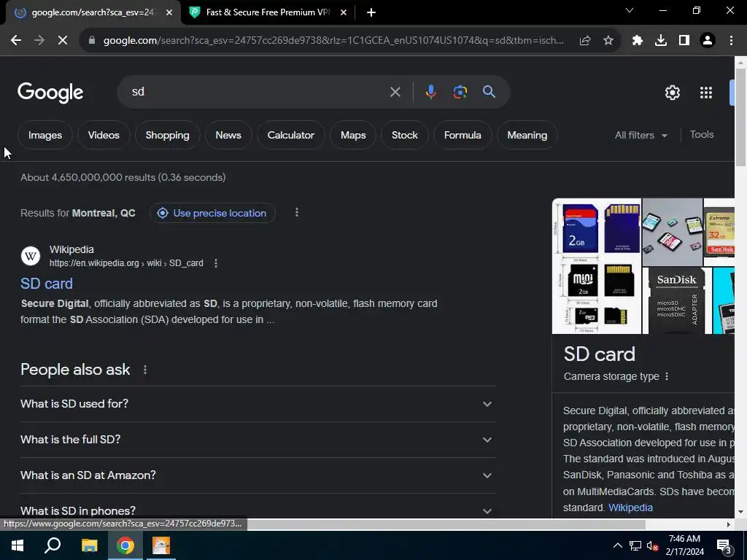Screen dimensions: 747x560
Task: Close the Fast & Secure Free Premium VPN tab
Action: coord(344,12)
